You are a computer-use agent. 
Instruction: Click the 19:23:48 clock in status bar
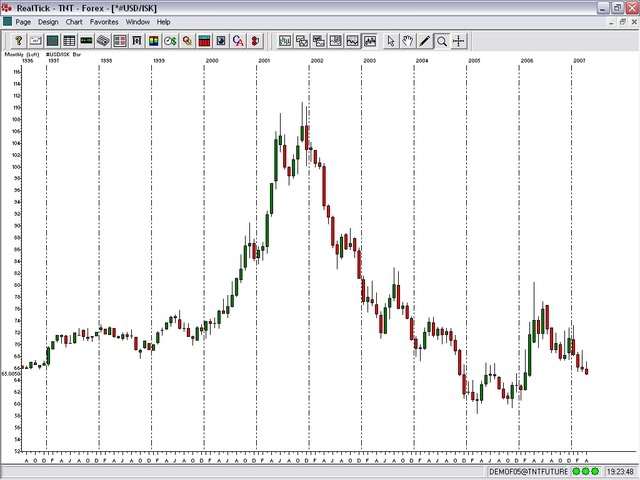coord(620,472)
